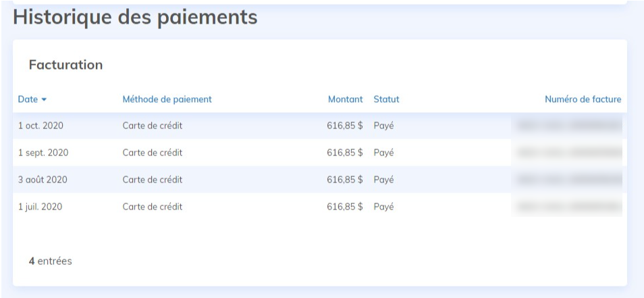
Task: Click Payé status in the September row
Action: (x=383, y=153)
